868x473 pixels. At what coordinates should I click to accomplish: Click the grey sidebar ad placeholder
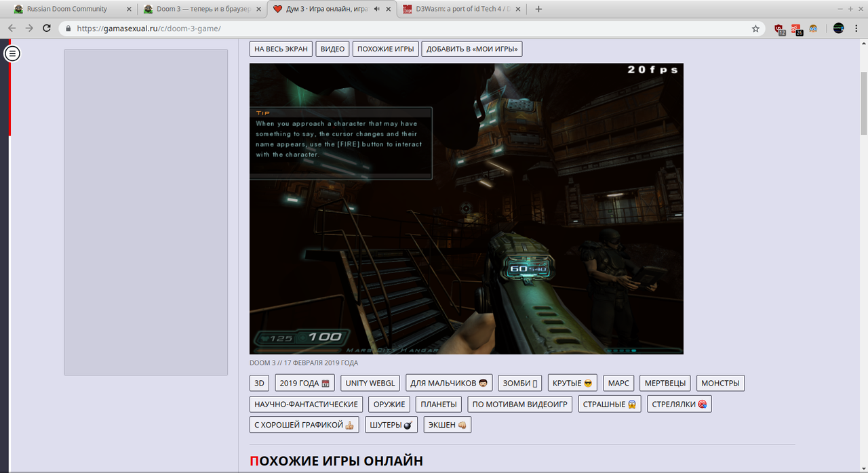point(146,212)
